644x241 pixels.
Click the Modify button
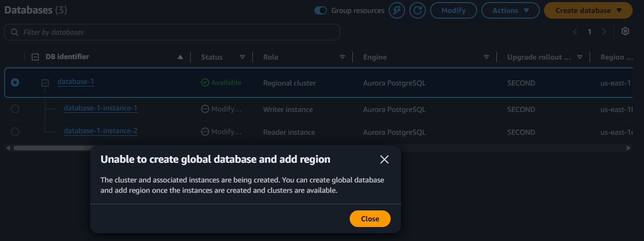pyautogui.click(x=453, y=10)
